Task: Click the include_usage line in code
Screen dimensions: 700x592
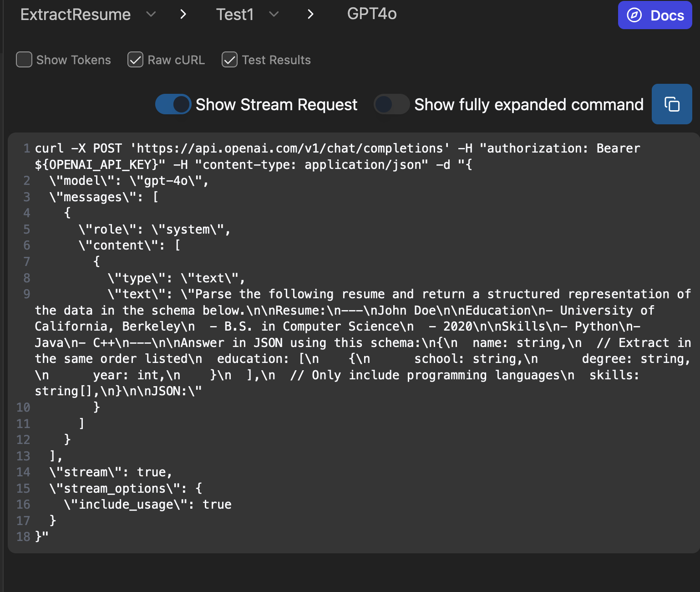Action: tap(147, 505)
